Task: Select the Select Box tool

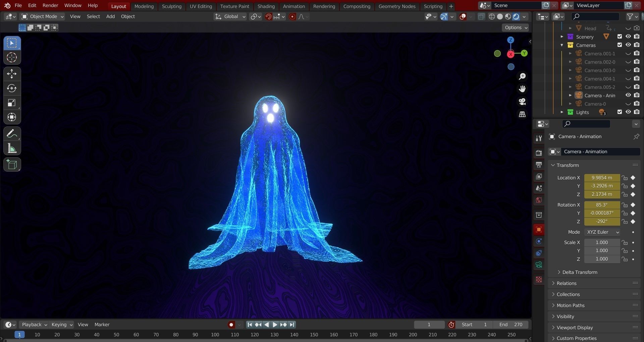Action: 12,43
